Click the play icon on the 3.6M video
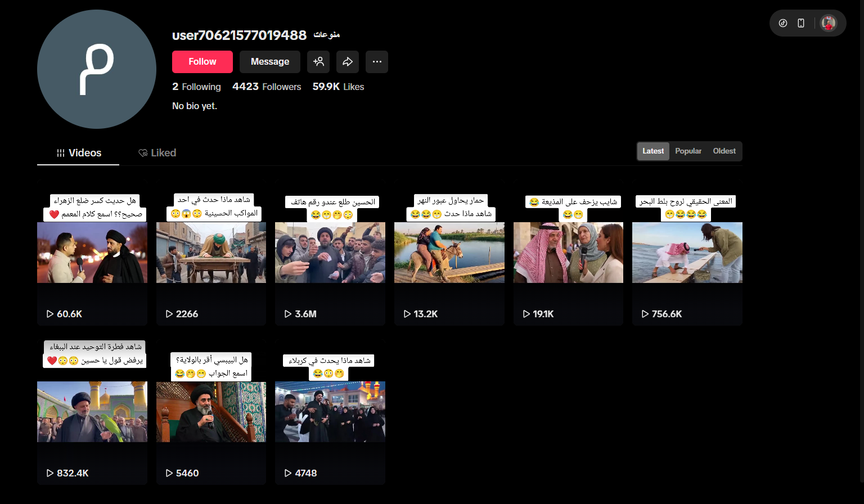Screen dimensions: 864x504 click(288, 314)
